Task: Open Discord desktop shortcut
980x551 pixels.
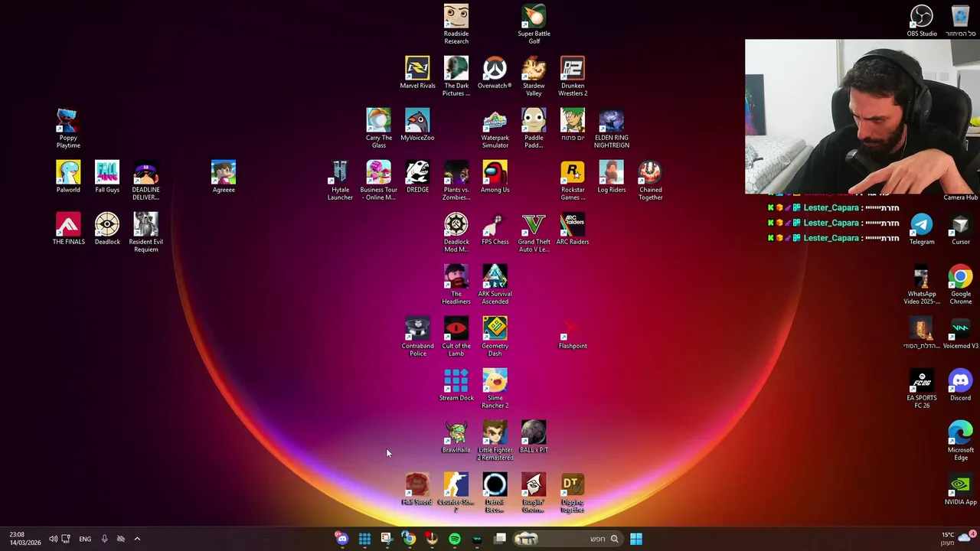Action: (960, 385)
